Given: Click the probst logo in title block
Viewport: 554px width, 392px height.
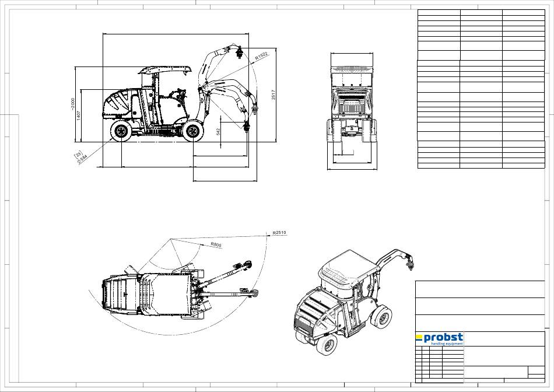Looking at the screenshot, I should click(439, 339).
